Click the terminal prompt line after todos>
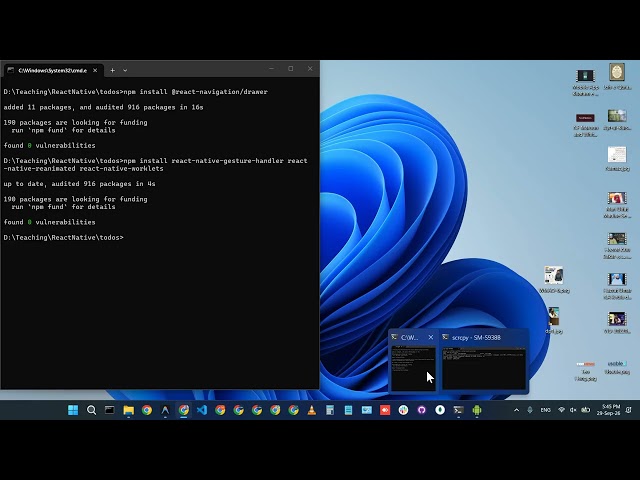Viewport: 640px width, 480px height. (x=63, y=238)
